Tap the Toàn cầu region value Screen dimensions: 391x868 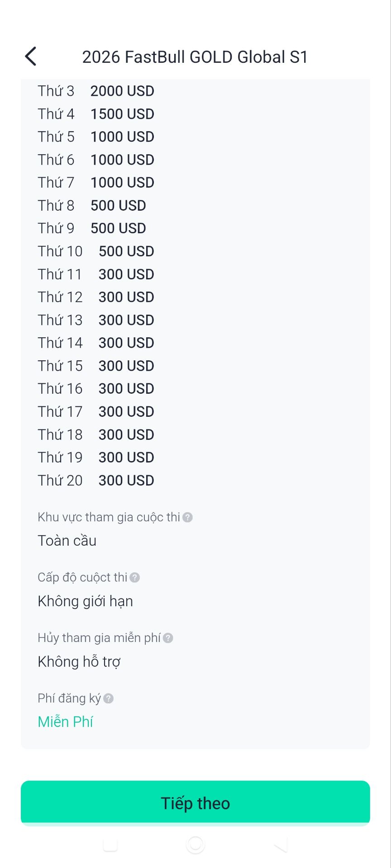(x=67, y=541)
